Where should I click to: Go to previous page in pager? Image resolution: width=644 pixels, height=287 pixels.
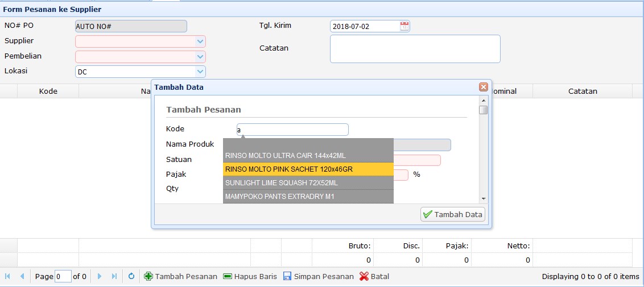(x=22, y=276)
